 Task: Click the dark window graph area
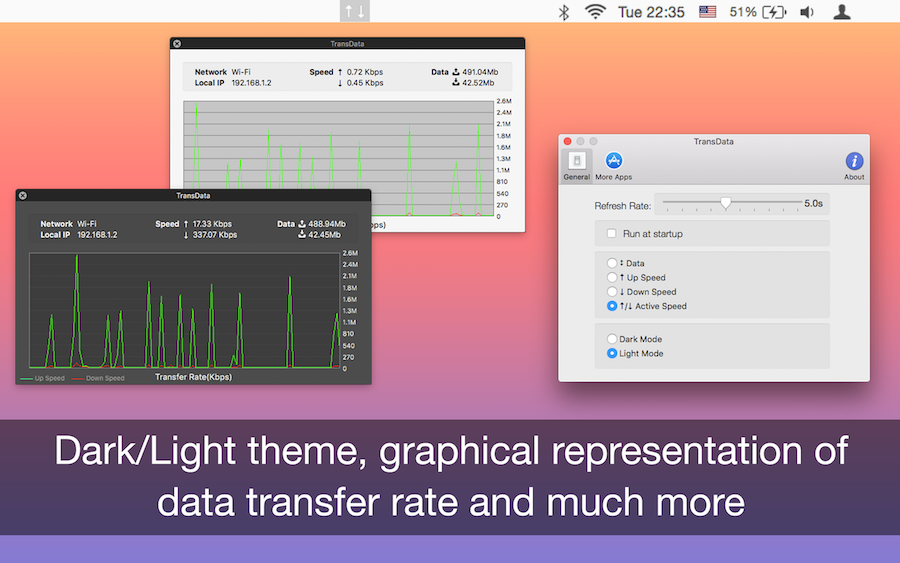click(184, 310)
